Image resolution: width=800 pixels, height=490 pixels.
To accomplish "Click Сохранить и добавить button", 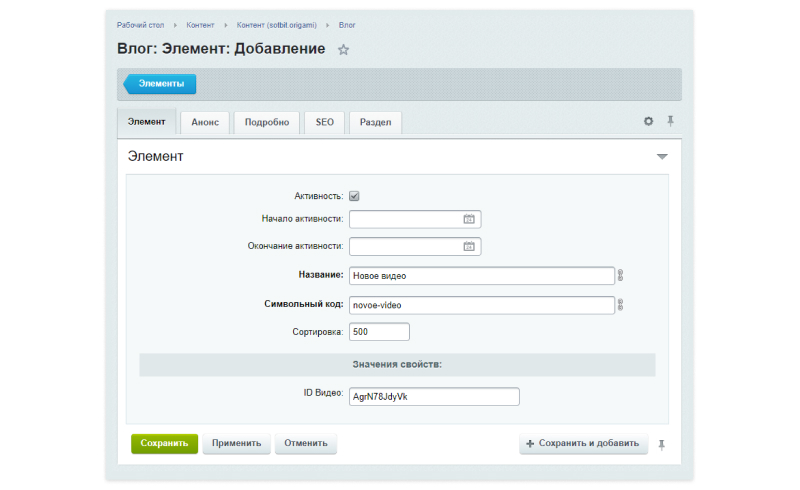I will pos(584,444).
